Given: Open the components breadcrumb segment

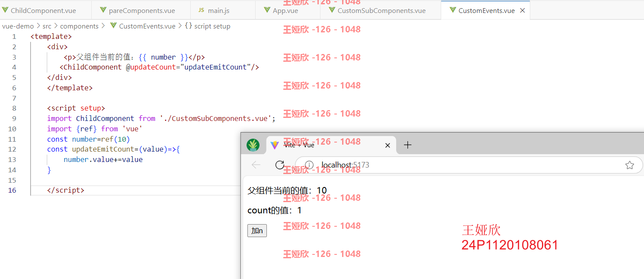Looking at the screenshot, I should (79, 26).
